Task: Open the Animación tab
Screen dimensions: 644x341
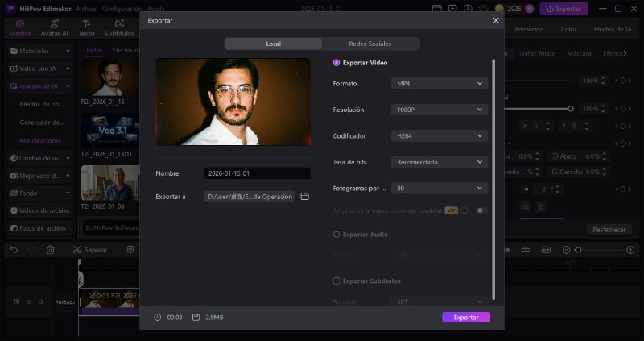Action: click(529, 29)
